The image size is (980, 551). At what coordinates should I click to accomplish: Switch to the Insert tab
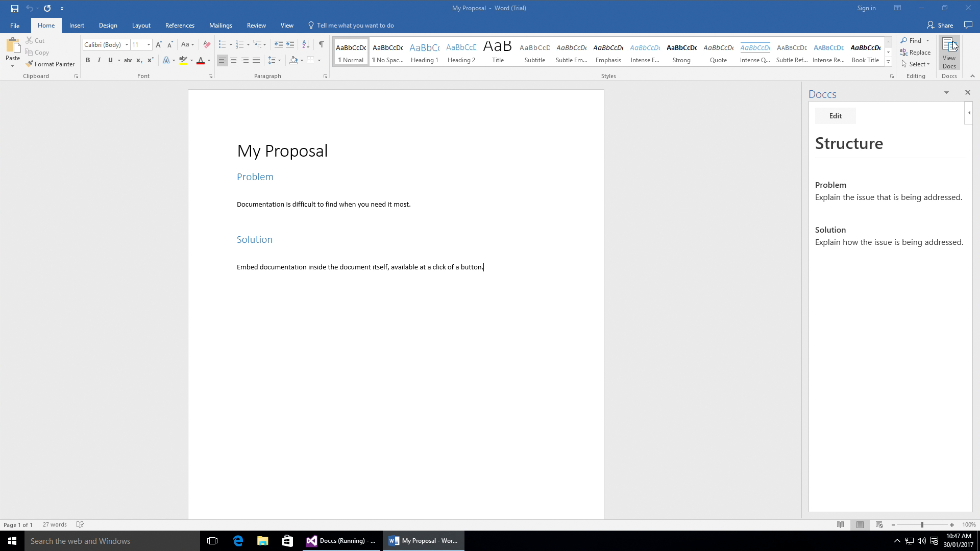77,26
